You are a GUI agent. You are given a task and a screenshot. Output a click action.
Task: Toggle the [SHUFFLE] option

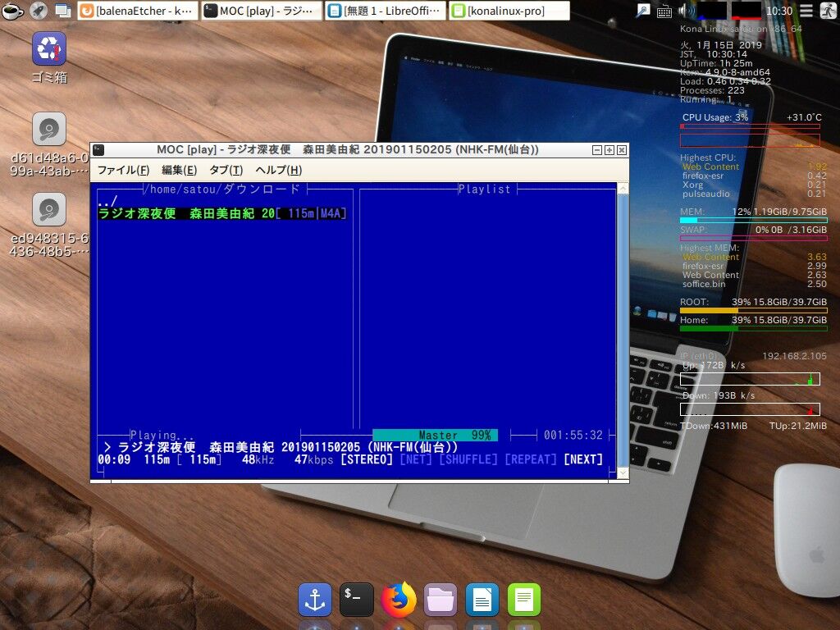[x=468, y=459]
